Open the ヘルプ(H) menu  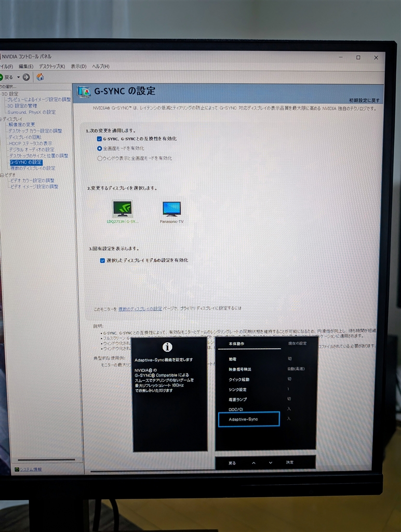tap(101, 66)
